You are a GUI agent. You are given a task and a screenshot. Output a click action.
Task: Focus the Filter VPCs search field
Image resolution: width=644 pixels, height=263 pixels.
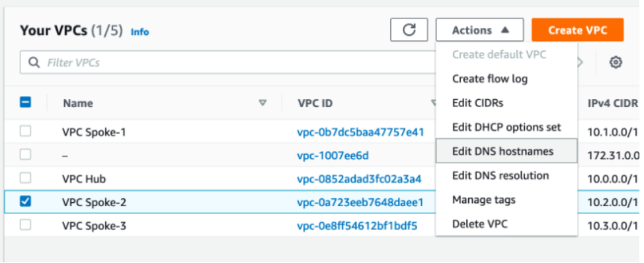coord(228,62)
